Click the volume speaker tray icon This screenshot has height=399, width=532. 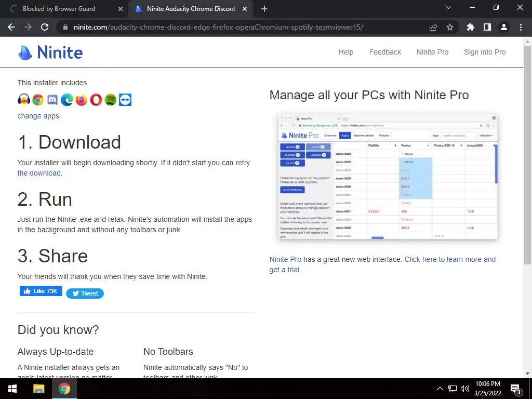(465, 389)
